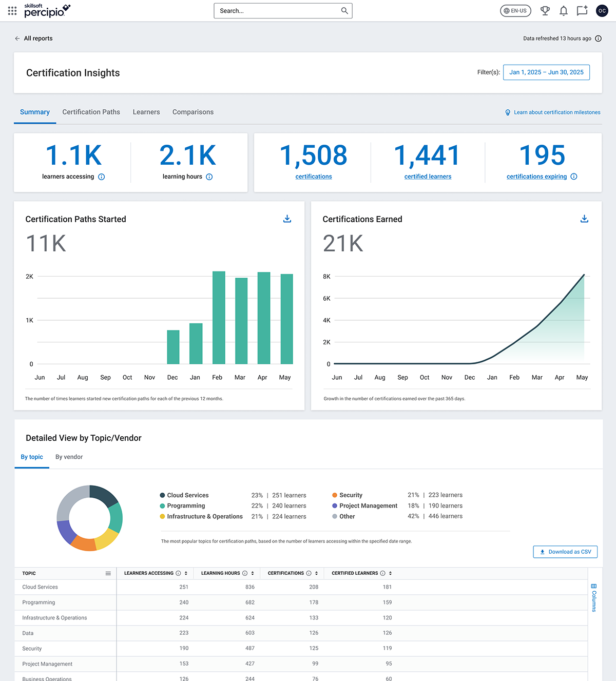
Task: Sort by Learning Hours column
Action: tap(253, 573)
